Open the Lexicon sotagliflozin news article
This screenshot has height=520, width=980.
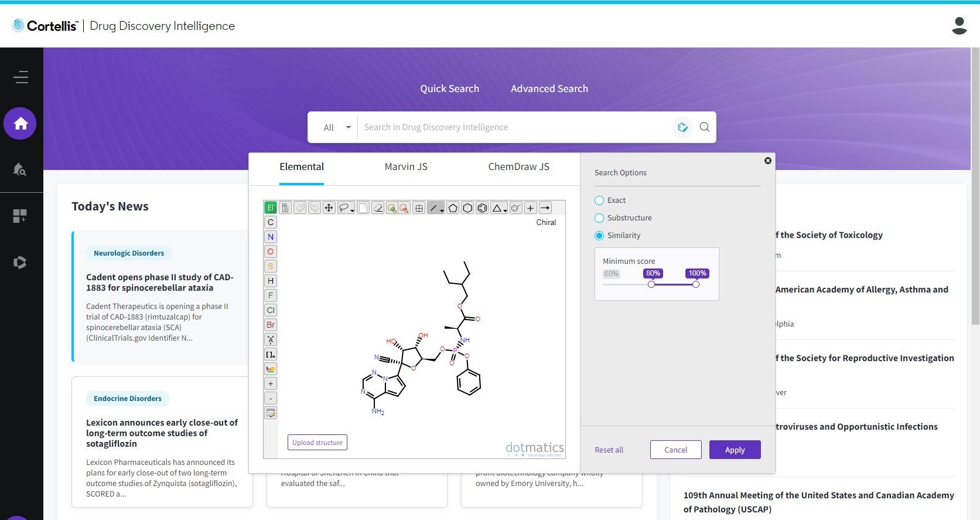tap(162, 433)
